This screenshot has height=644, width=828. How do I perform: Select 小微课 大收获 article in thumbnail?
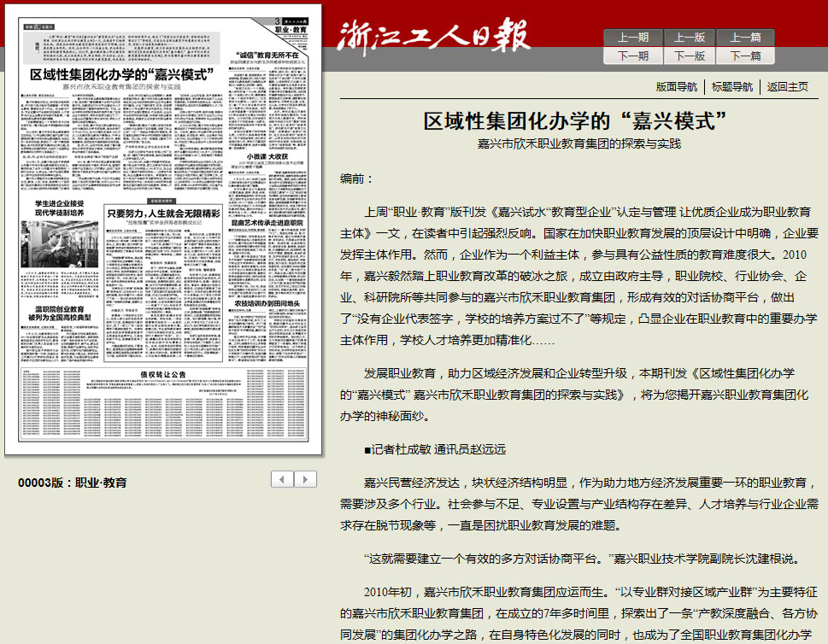click(x=267, y=157)
